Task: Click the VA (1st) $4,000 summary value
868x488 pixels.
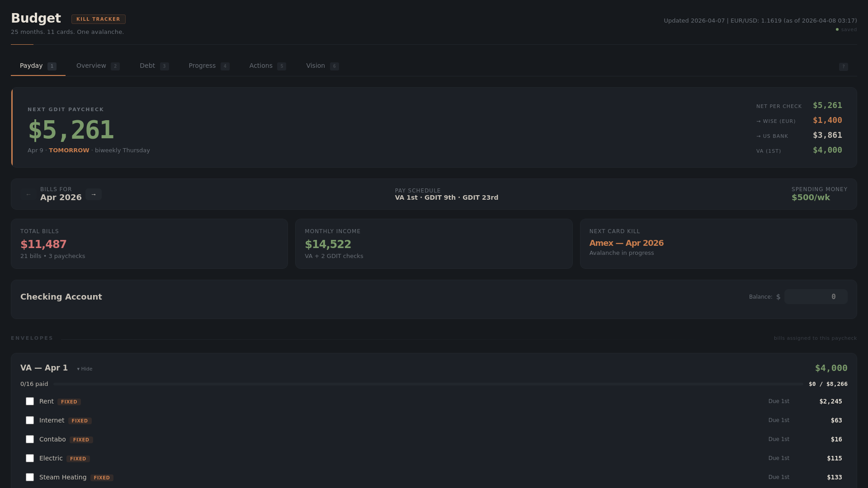Action: click(827, 150)
